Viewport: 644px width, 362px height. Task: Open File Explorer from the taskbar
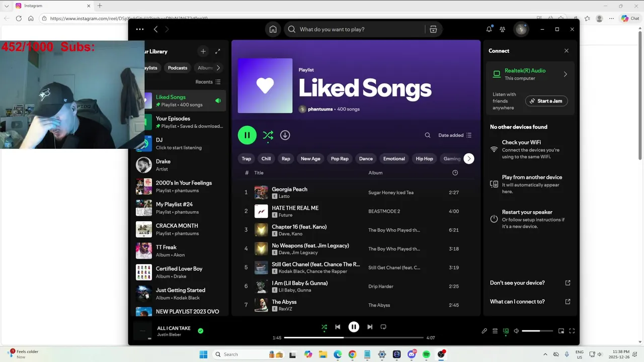pyautogui.click(x=323, y=354)
